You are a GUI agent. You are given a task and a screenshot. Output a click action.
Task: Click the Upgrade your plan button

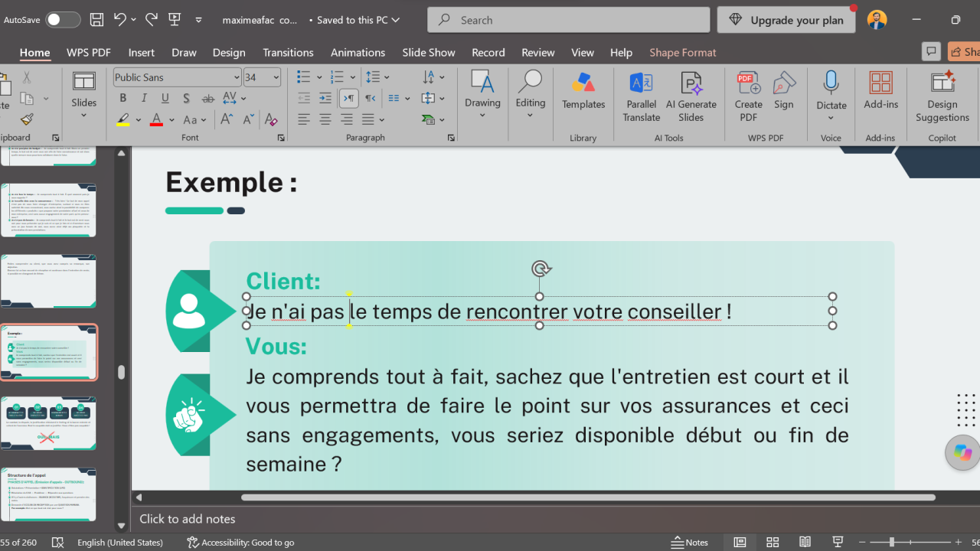click(786, 20)
